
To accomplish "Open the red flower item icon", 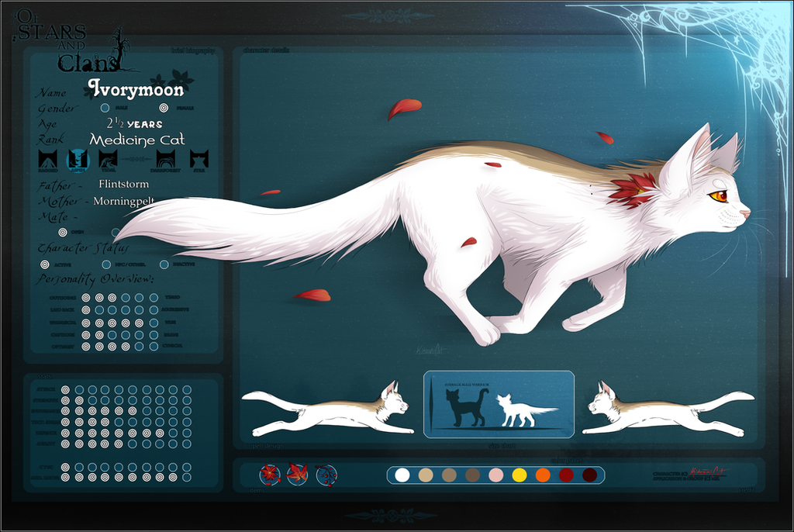I will coord(271,475).
